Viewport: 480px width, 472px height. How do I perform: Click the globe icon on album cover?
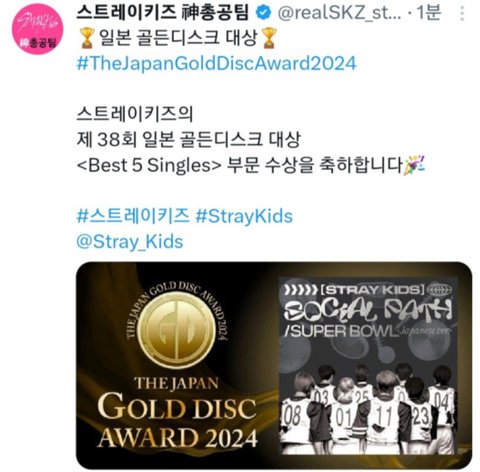(x=439, y=289)
